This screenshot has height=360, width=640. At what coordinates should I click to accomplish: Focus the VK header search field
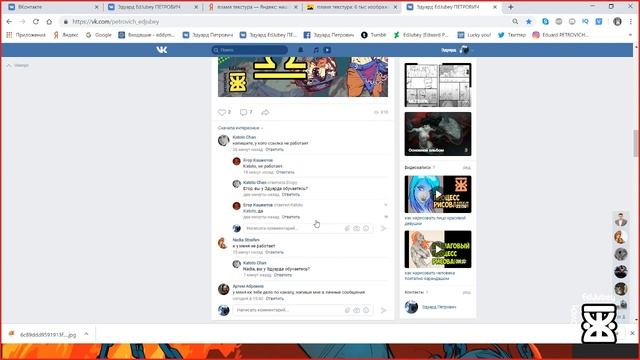tap(249, 50)
